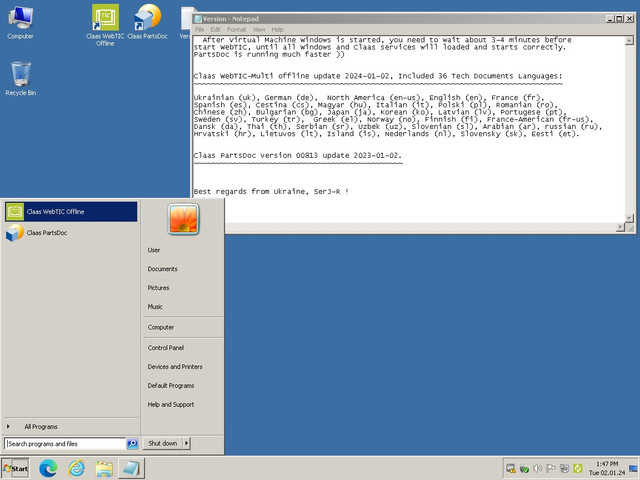Select Claas WebTIC Offline desktop shortcut
Viewport: 640px width, 480px height.
pyautogui.click(x=105, y=25)
